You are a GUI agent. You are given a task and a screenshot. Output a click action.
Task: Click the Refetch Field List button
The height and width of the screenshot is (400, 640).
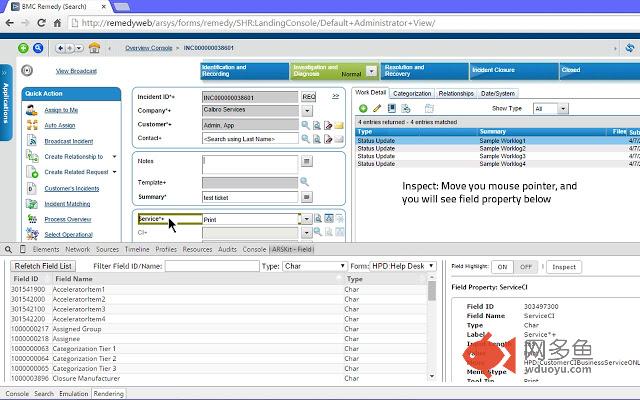pyautogui.click(x=43, y=266)
